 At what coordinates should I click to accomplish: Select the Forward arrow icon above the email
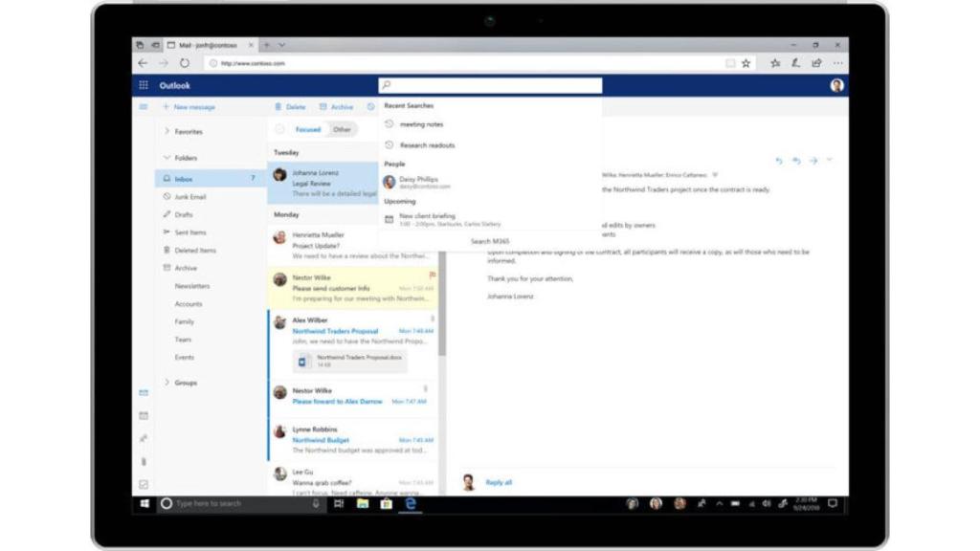[813, 161]
